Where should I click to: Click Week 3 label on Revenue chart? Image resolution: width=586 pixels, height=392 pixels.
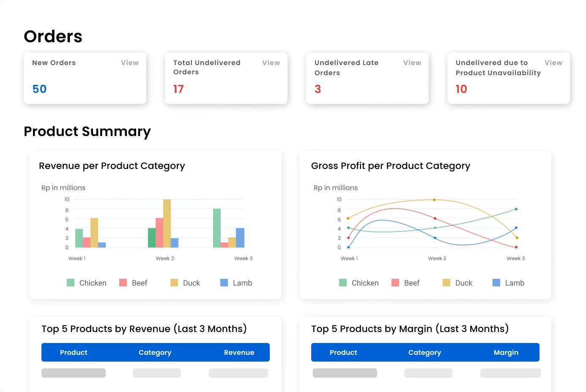coord(244,259)
